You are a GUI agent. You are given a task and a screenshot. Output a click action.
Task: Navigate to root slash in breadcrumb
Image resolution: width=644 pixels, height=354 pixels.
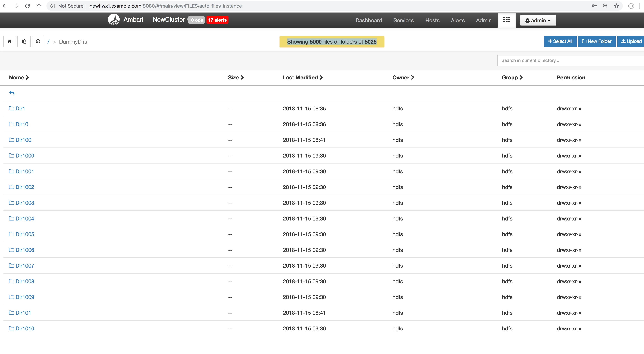[48, 41]
